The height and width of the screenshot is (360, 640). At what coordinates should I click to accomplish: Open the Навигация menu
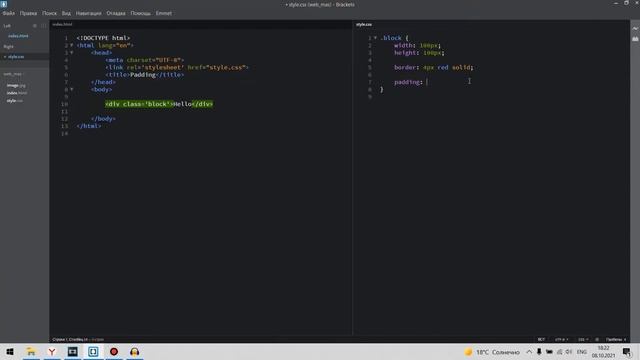(x=89, y=13)
